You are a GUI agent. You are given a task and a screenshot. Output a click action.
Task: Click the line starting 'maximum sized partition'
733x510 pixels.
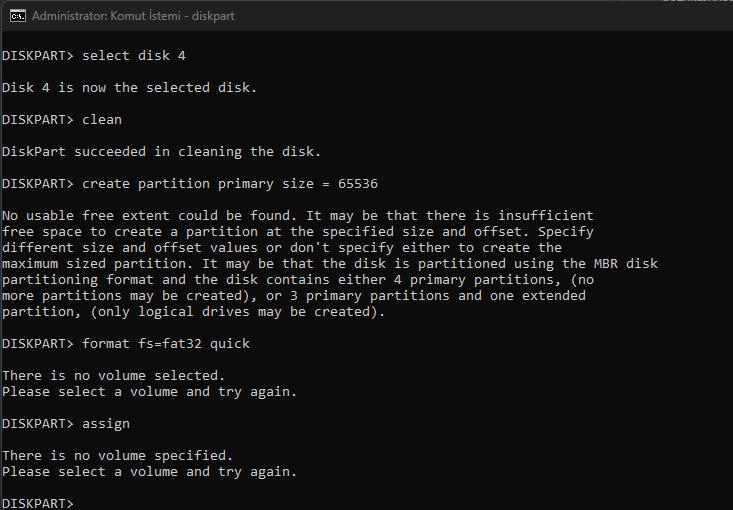coord(329,263)
